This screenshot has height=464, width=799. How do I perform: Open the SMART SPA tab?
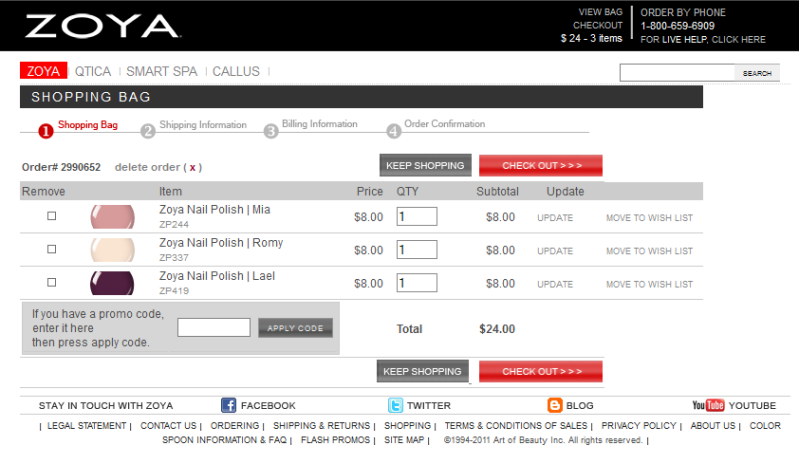(161, 71)
